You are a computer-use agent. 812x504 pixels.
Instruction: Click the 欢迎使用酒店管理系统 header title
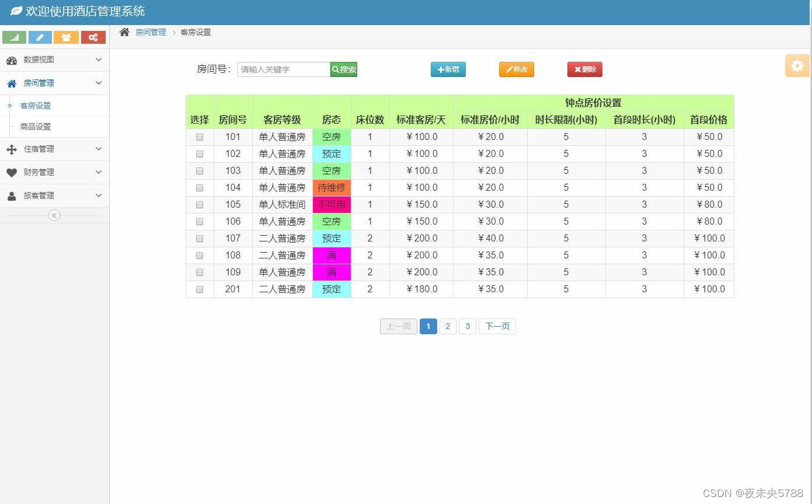point(85,11)
